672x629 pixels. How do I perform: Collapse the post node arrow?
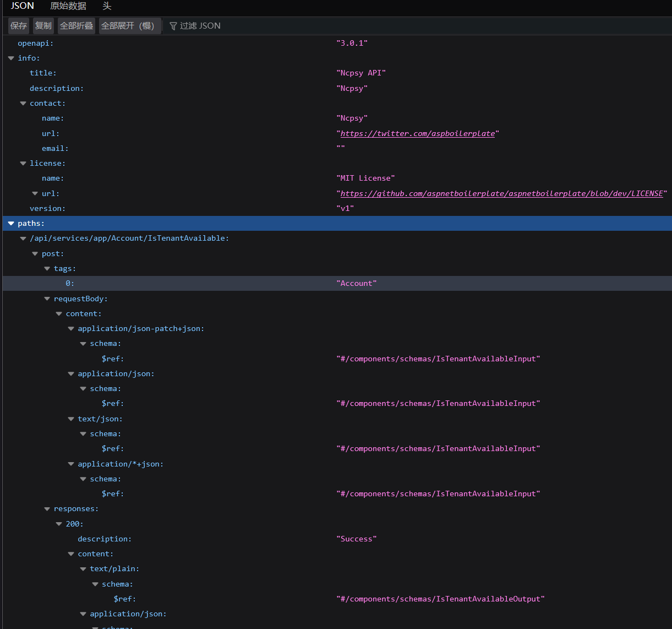[x=35, y=254]
